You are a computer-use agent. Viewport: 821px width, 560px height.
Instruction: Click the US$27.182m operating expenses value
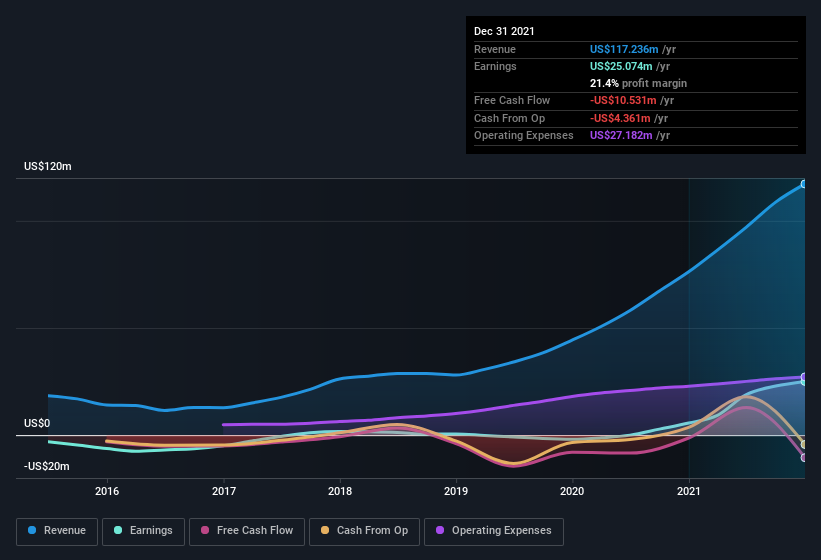(x=621, y=136)
